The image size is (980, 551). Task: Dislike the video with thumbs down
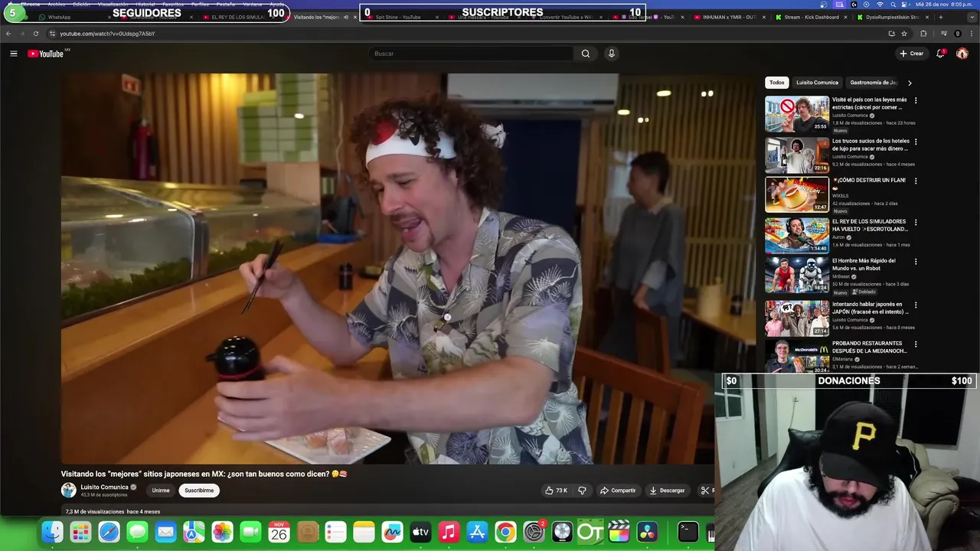coord(582,491)
